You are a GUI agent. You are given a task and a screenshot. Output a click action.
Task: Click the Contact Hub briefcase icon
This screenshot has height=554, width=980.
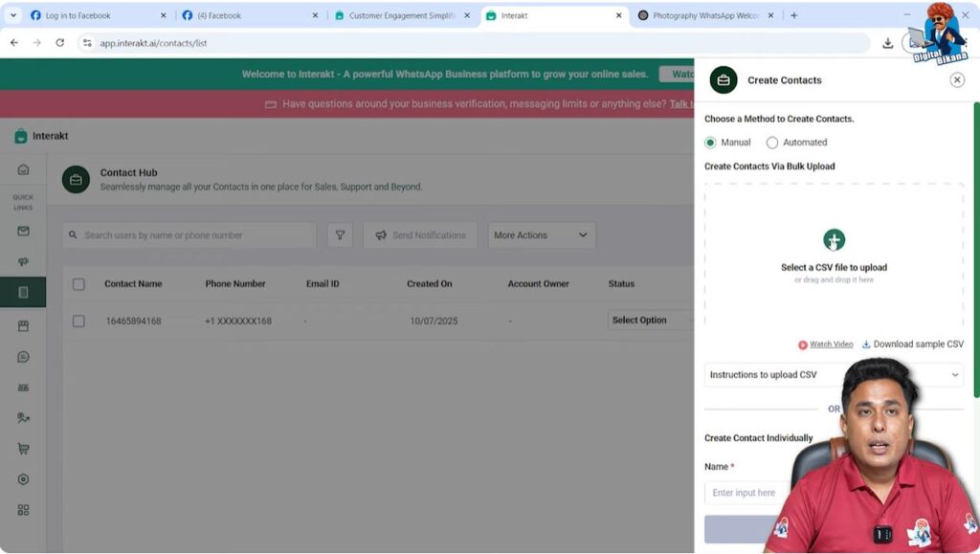(76, 179)
